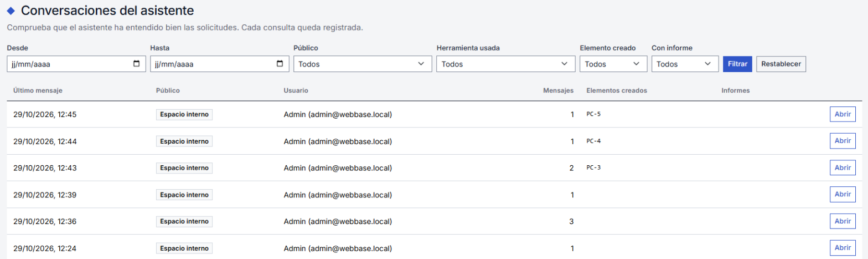
Task: Click the Espacio interno badge in 12:45 row
Action: [184, 114]
